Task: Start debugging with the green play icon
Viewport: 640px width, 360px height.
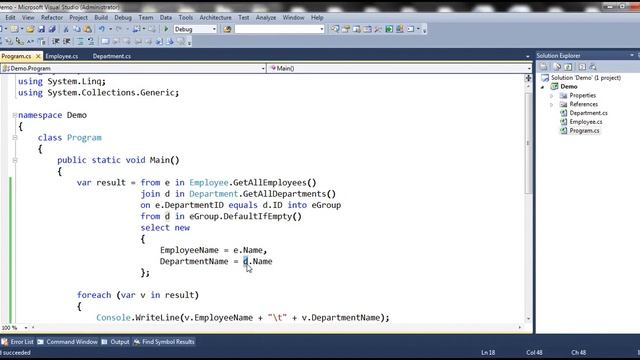Action: pos(166,29)
